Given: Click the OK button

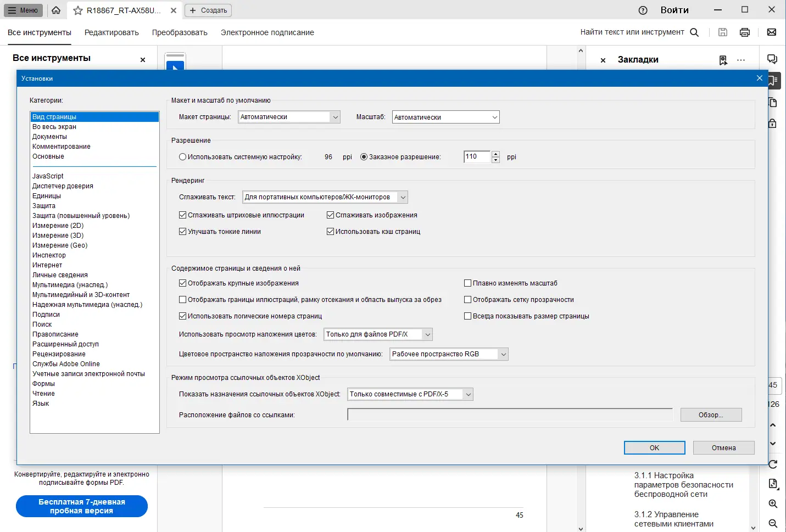Looking at the screenshot, I should point(654,448).
